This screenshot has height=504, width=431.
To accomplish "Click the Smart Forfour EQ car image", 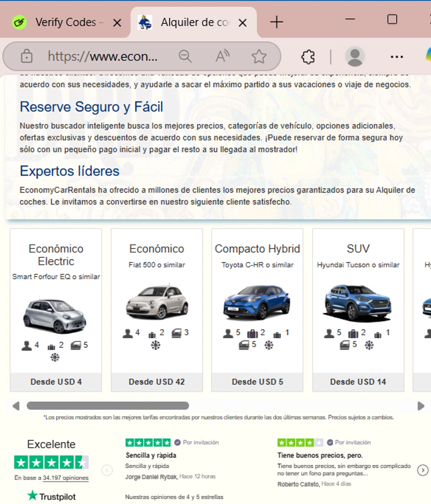I will [x=55, y=315].
